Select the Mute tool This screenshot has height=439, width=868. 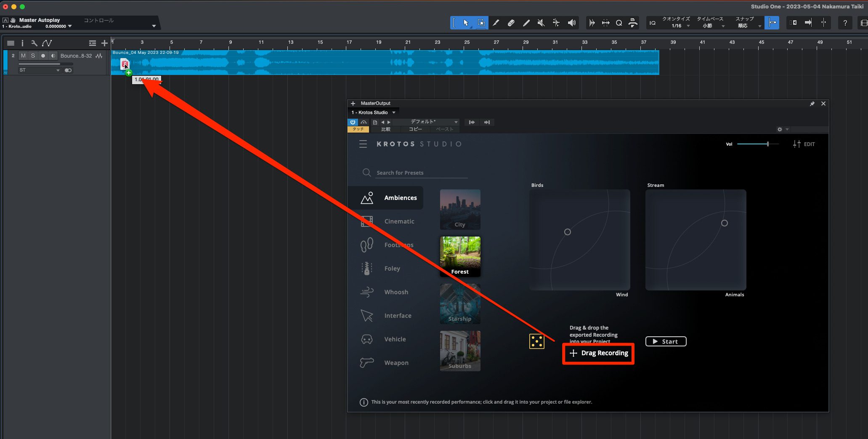click(x=541, y=23)
